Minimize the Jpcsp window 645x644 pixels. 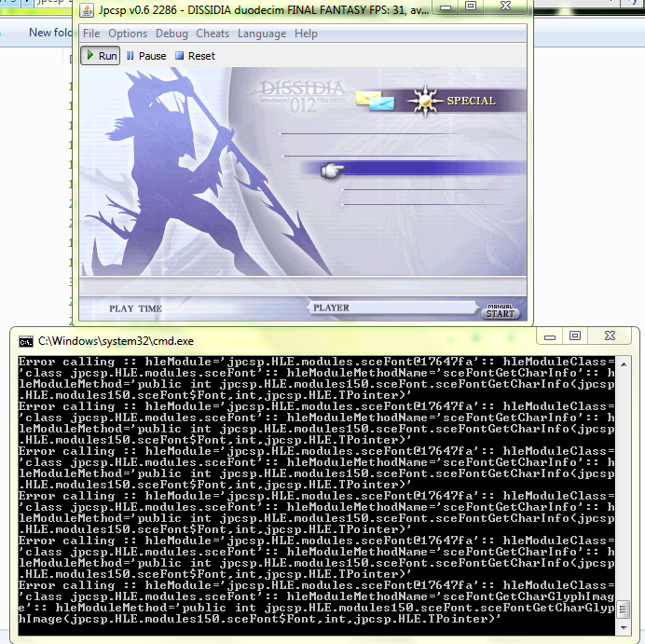click(446, 7)
